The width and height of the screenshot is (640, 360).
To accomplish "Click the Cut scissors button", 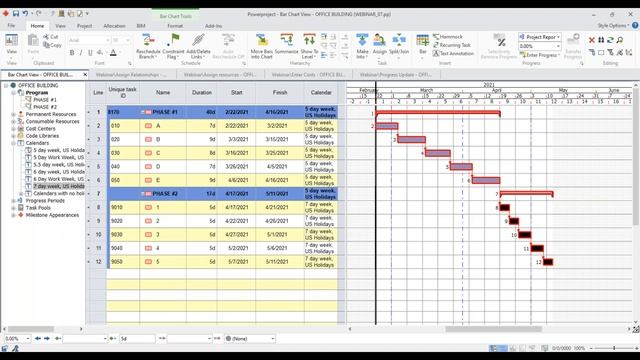I will [x=51, y=37].
